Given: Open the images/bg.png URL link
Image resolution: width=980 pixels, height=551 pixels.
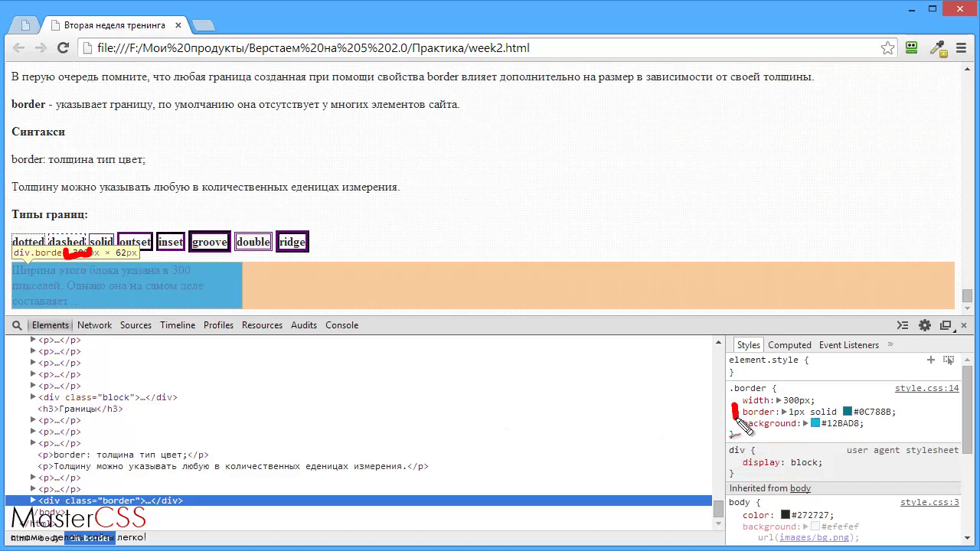Looking at the screenshot, I should pos(813,537).
